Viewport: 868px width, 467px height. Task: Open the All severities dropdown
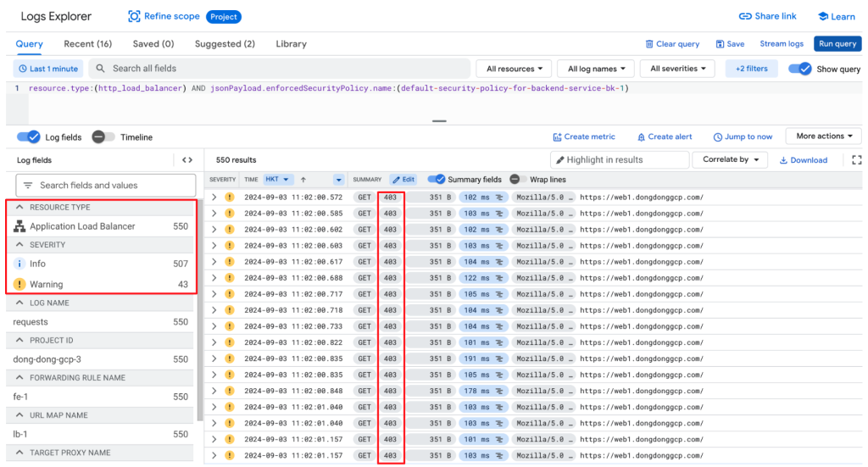pyautogui.click(x=677, y=69)
